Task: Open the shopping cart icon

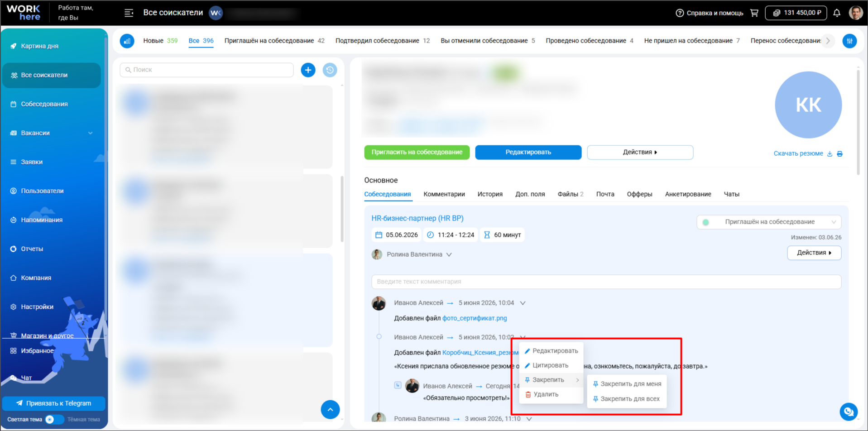Action: coord(754,13)
